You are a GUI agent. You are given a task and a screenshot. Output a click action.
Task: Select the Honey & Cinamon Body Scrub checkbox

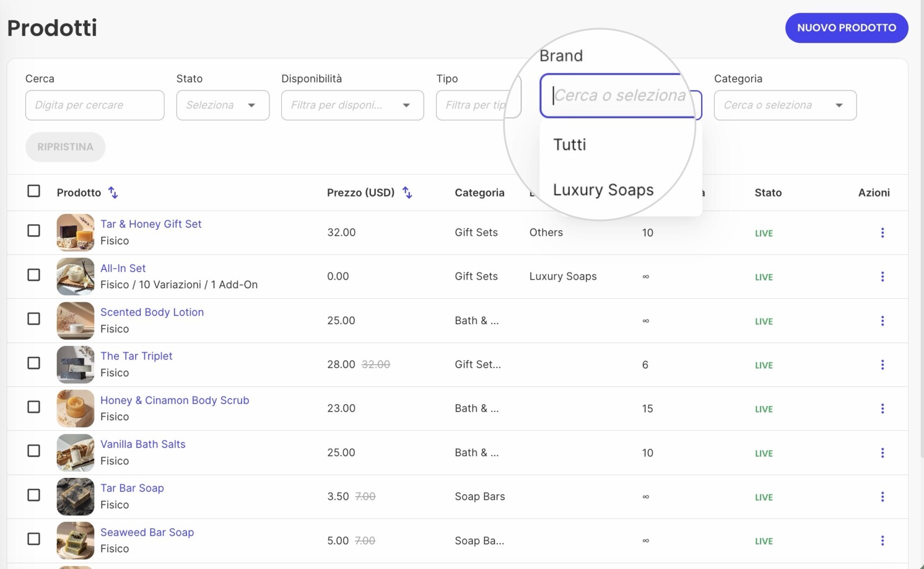(34, 407)
